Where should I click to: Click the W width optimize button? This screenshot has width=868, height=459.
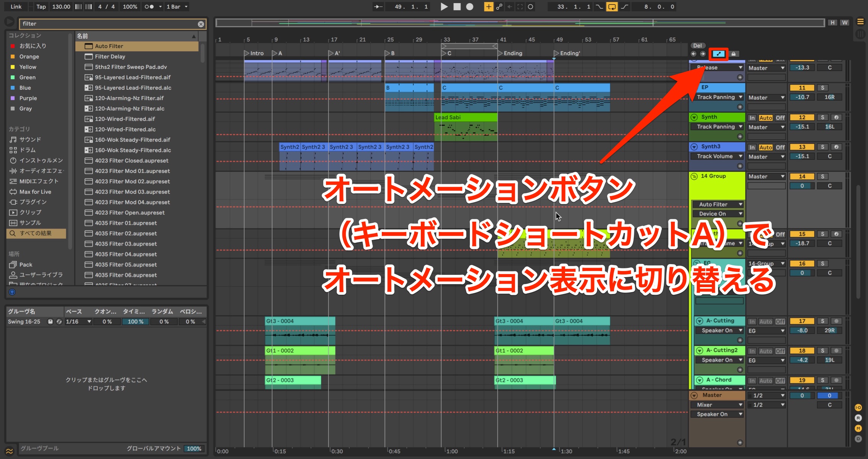[x=845, y=23]
